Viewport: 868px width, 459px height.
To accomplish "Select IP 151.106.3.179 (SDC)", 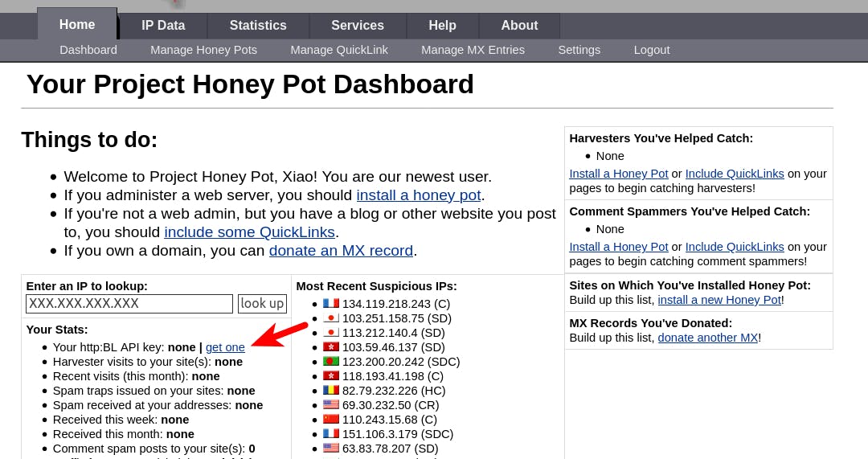I will pyautogui.click(x=398, y=434).
